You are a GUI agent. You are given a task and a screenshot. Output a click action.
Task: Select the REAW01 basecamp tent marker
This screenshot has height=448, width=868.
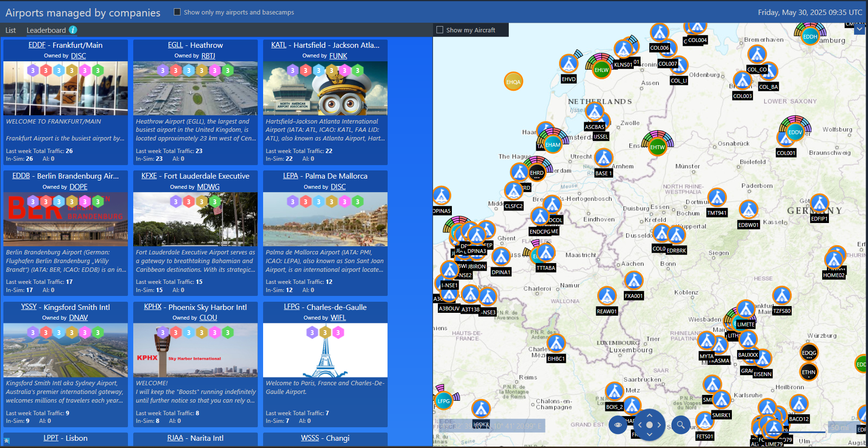point(607,296)
